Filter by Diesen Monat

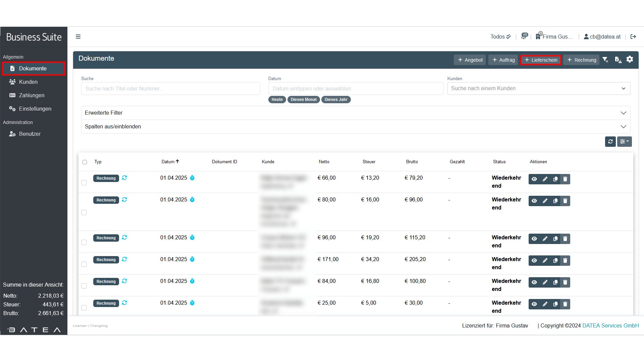pos(303,100)
